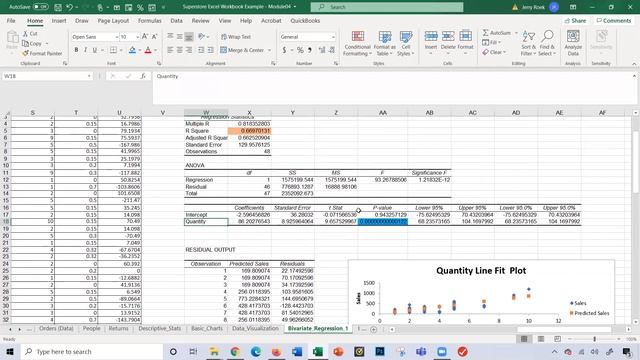
Task: Click the Orientation text angle icon
Action: pos(202,37)
